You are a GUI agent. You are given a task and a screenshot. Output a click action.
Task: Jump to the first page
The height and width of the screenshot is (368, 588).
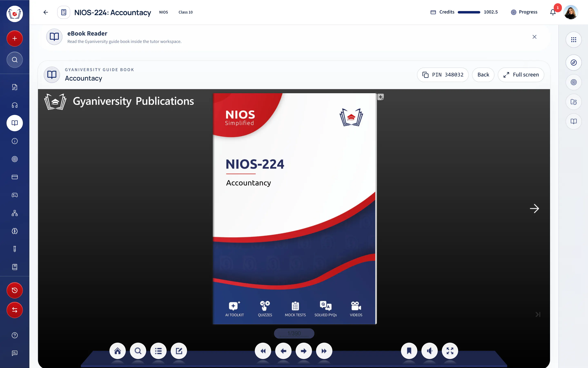click(263, 351)
